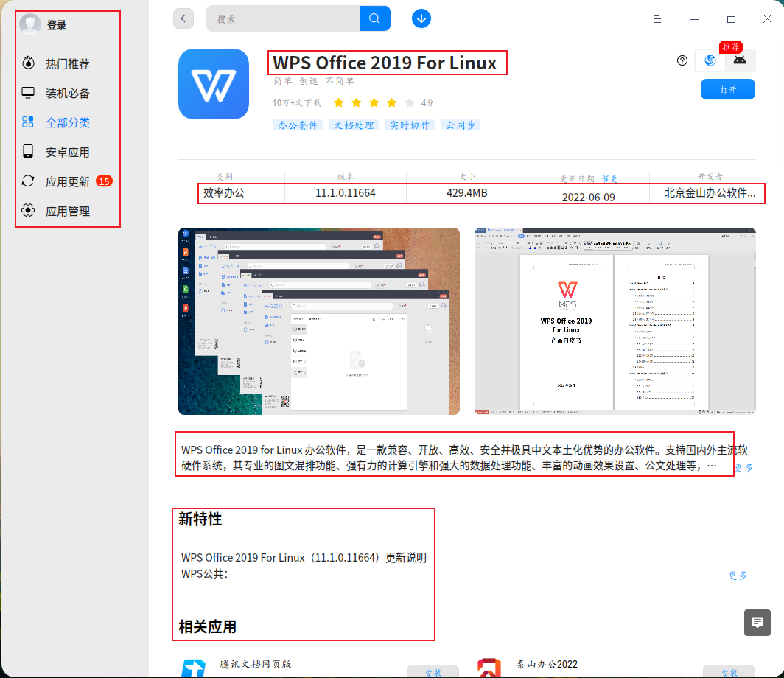
Task: Click the phone icon for 安卓应用
Action: (x=28, y=152)
